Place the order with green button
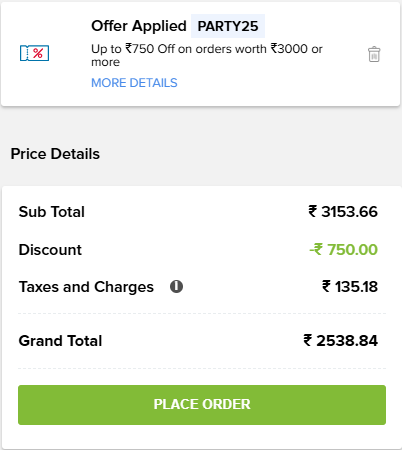Image resolution: width=402 pixels, height=450 pixels. (x=202, y=405)
